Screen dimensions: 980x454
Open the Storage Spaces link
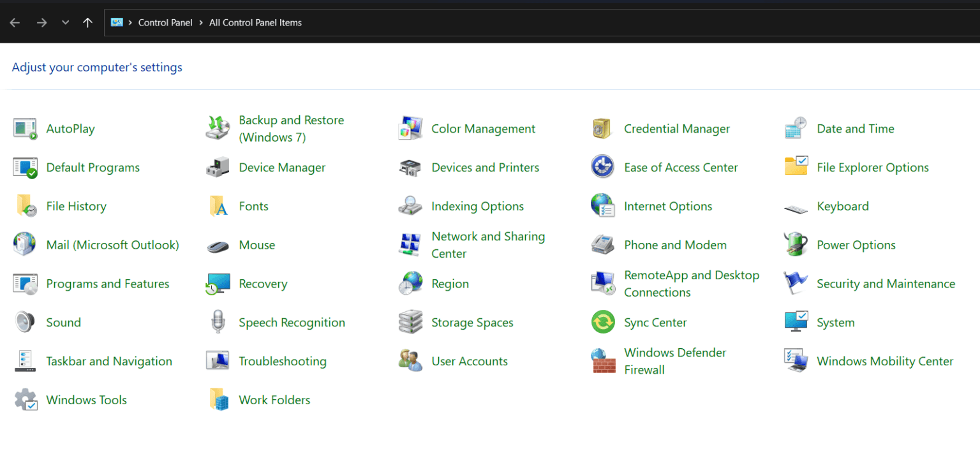(472, 323)
